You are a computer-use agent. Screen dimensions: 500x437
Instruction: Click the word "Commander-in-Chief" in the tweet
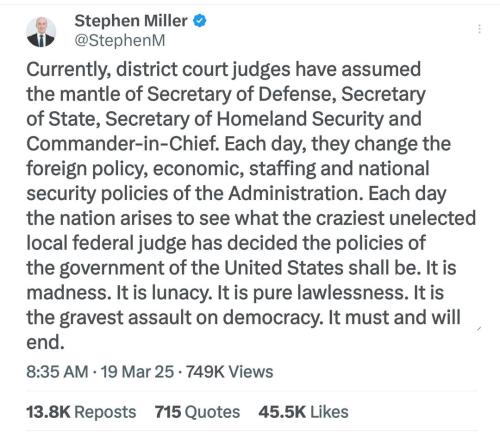[x=123, y=144]
